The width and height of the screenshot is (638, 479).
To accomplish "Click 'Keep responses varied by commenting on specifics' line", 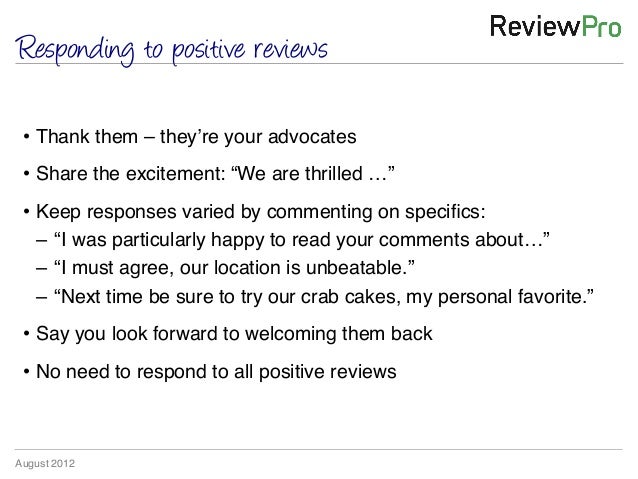I will (x=260, y=212).
